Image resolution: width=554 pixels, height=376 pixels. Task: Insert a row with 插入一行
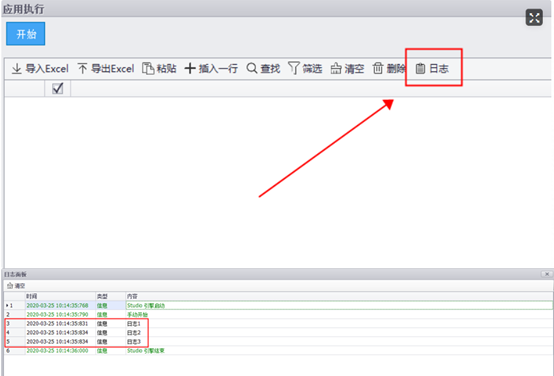tap(211, 68)
